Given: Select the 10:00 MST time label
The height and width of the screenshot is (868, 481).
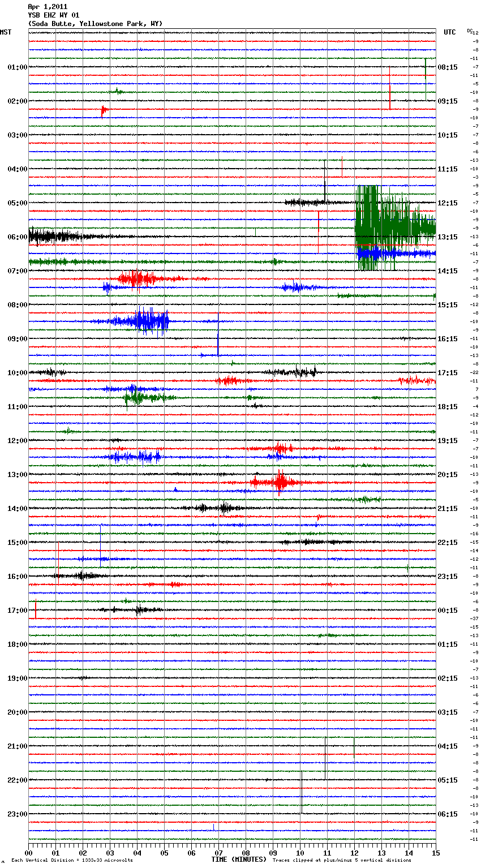Looking at the screenshot, I should [x=18, y=373].
